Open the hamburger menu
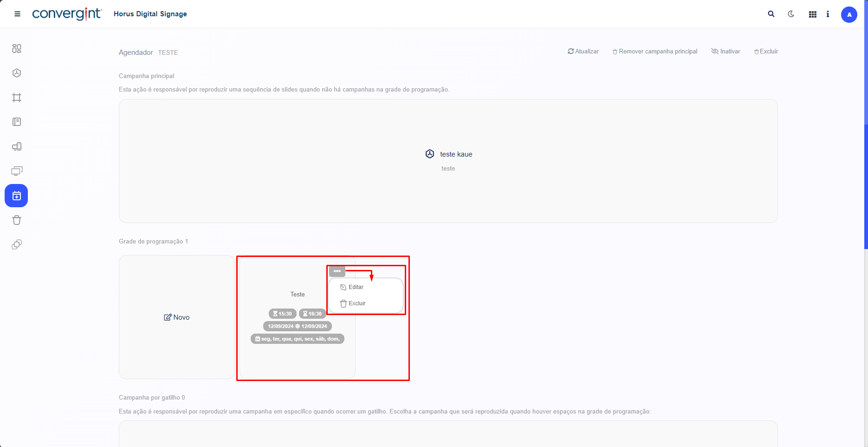Image resolution: width=868 pixels, height=447 pixels. [x=18, y=14]
